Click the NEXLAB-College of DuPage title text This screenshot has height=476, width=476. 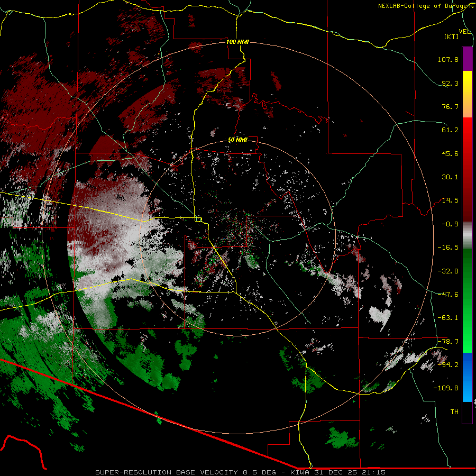pyautogui.click(x=426, y=6)
